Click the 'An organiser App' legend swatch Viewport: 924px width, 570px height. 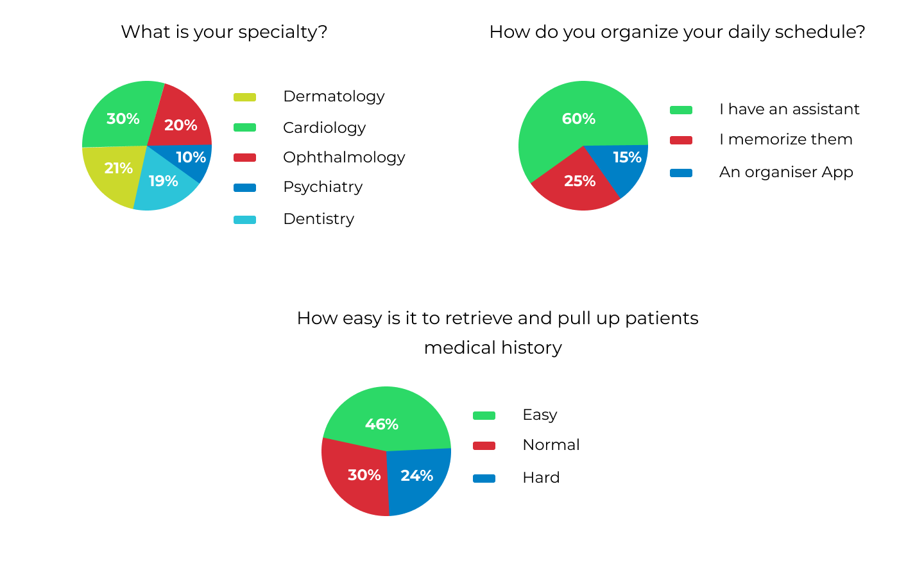(x=681, y=173)
